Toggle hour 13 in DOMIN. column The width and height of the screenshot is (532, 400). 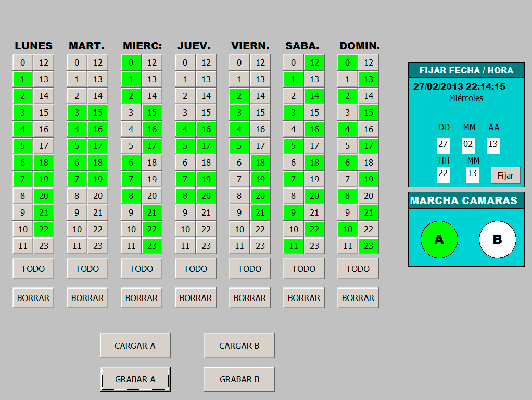pyautogui.click(x=369, y=80)
